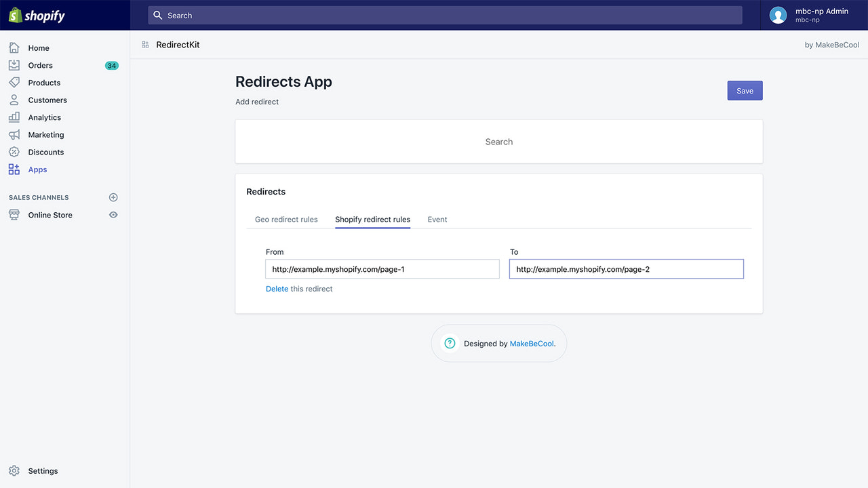Go to the Marketing section
This screenshot has width=868, height=488.
pyautogui.click(x=45, y=134)
